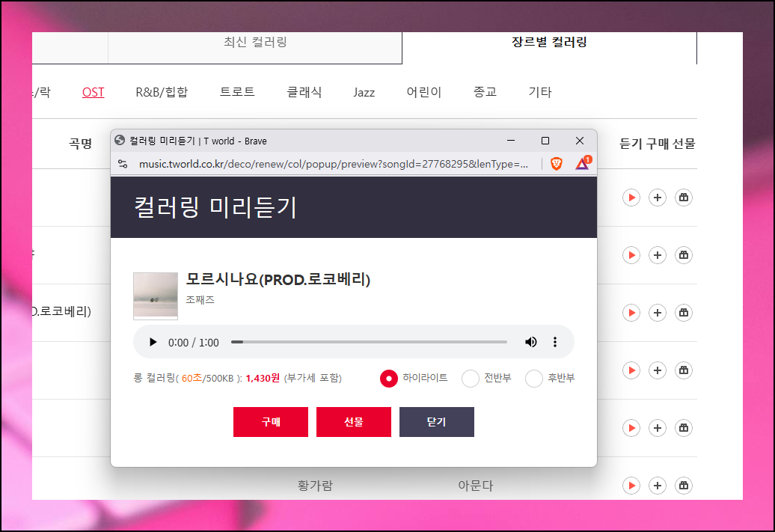Click the gift icon in the 로코베리 row

(x=684, y=313)
